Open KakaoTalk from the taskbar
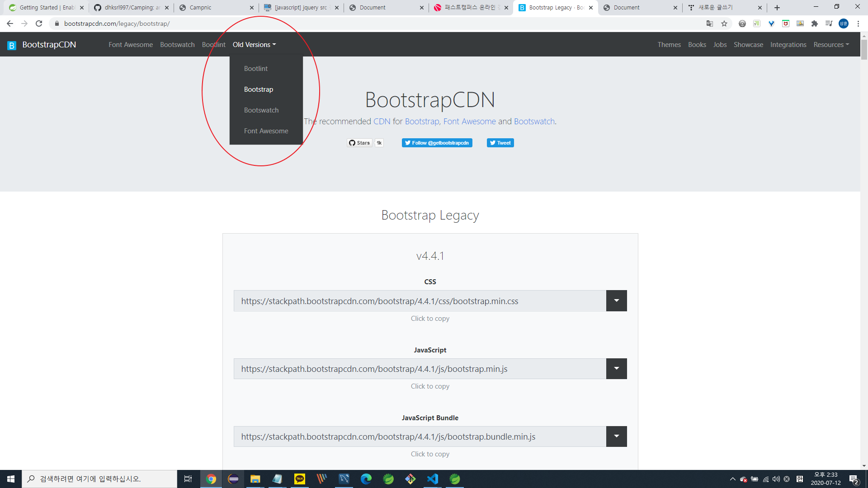868x488 pixels. click(x=300, y=479)
